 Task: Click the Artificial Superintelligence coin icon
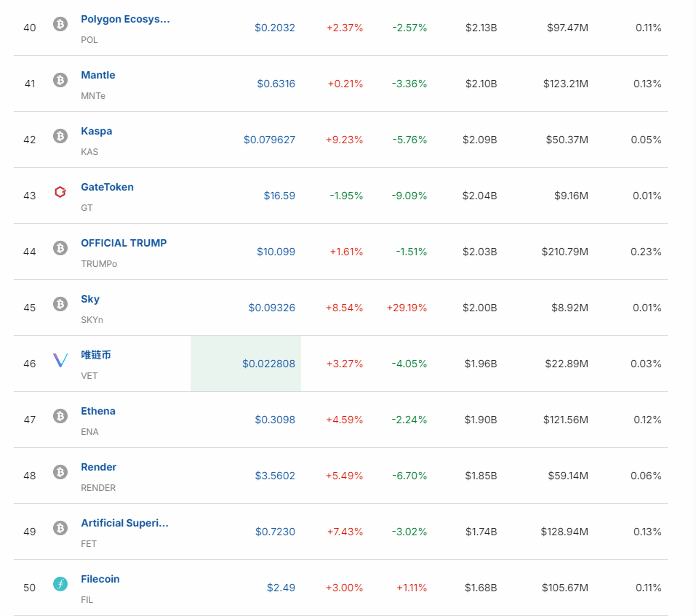click(60, 528)
